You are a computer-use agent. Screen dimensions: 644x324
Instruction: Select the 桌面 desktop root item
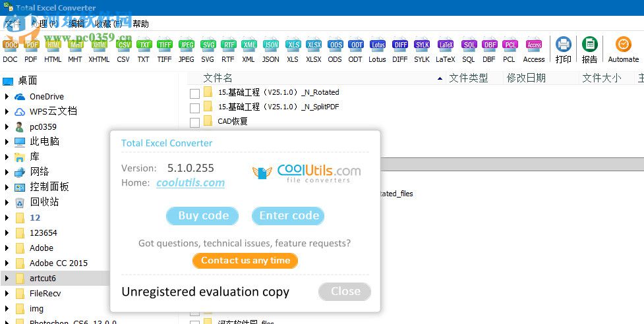click(28, 81)
